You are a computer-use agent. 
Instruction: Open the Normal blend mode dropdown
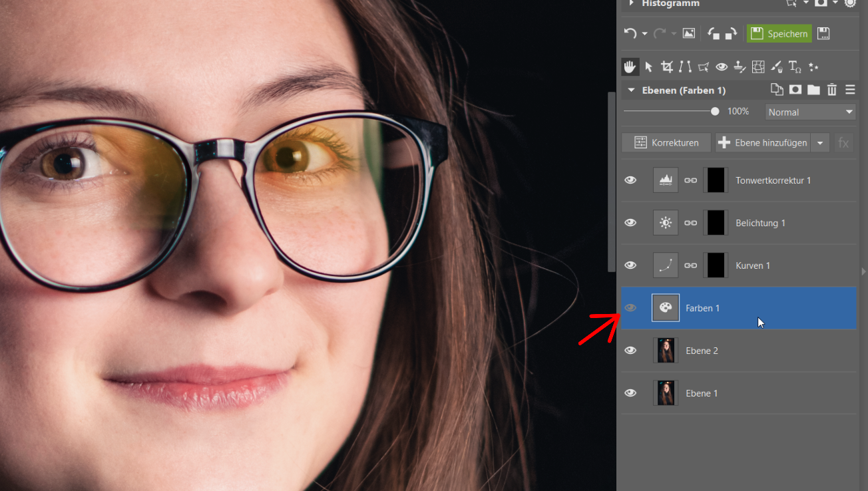(x=810, y=112)
